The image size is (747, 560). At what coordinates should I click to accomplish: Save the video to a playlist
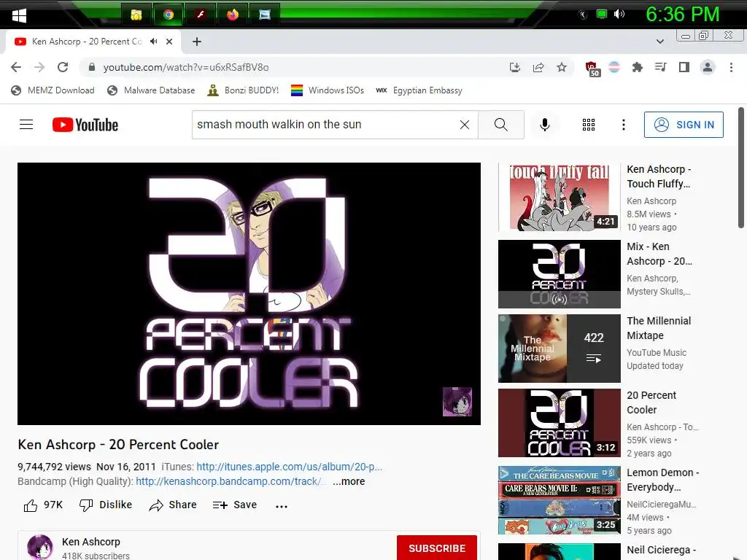[x=235, y=505]
